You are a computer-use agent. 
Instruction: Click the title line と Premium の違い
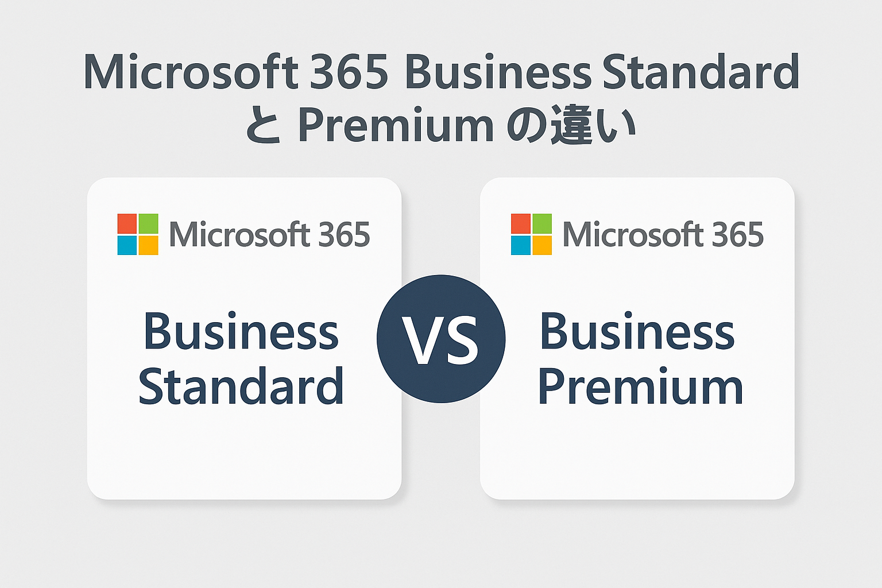[441, 125]
